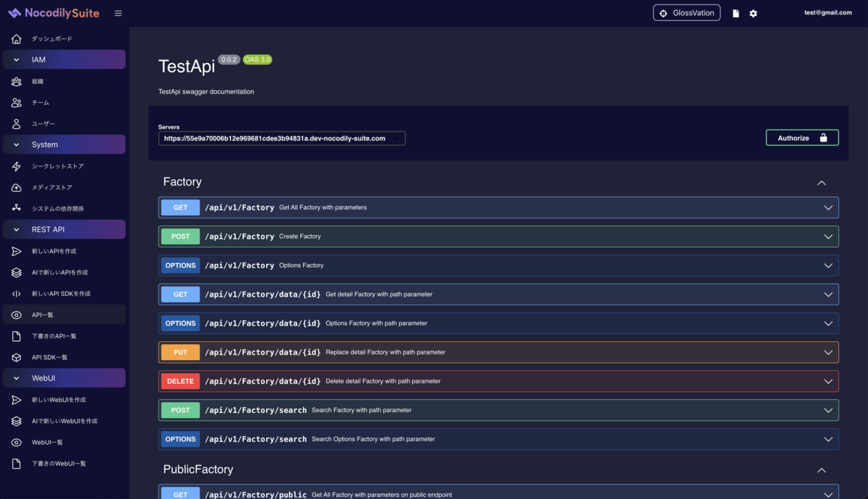This screenshot has width=868, height=499.
Task: Expand POST /api/v1/Factory/search operation
Action: point(498,410)
